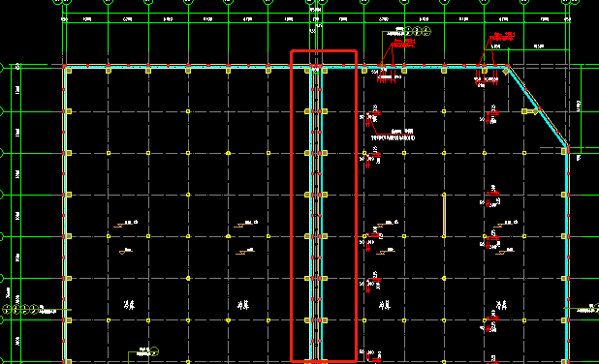Click the rightmost 冷库 room label
The height and width of the screenshot is (364, 599).
pyautogui.click(x=501, y=305)
